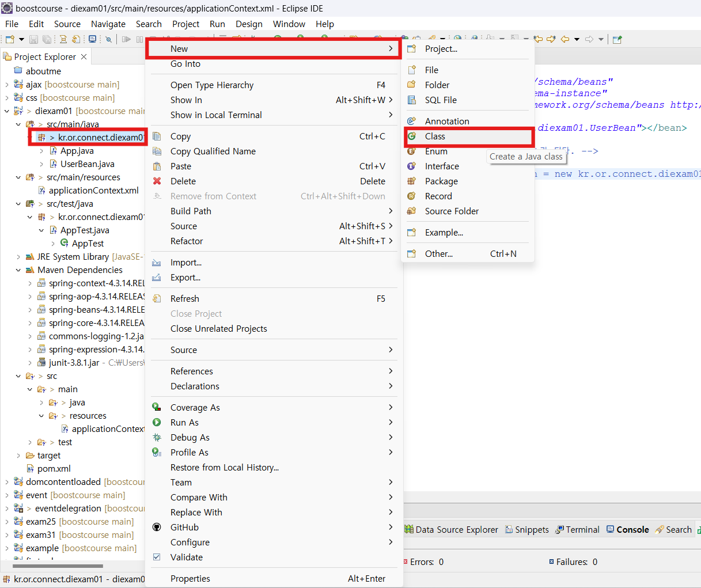Close the Project Explorer view tab
Viewport: 701px width, 588px height.
[x=84, y=56]
